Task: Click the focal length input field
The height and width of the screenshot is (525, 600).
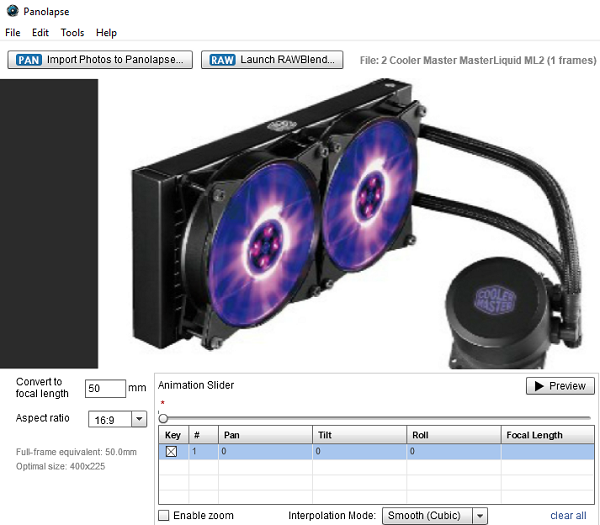Action: click(105, 388)
